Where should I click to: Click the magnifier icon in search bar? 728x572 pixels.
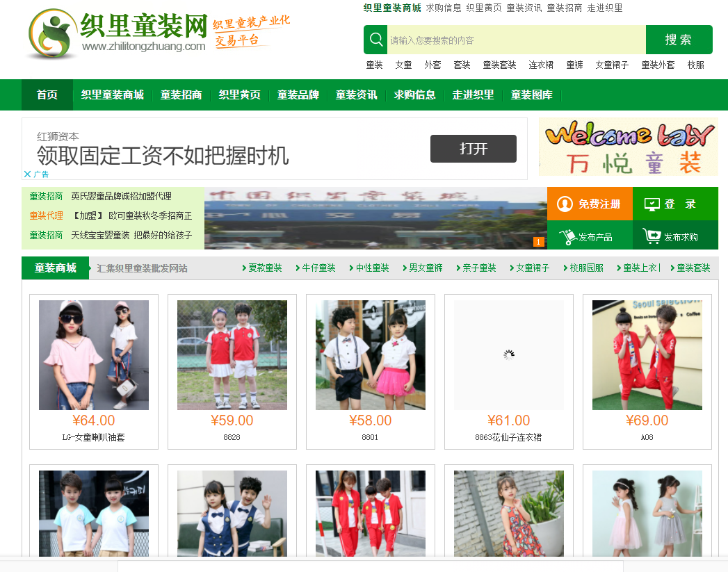tap(375, 40)
